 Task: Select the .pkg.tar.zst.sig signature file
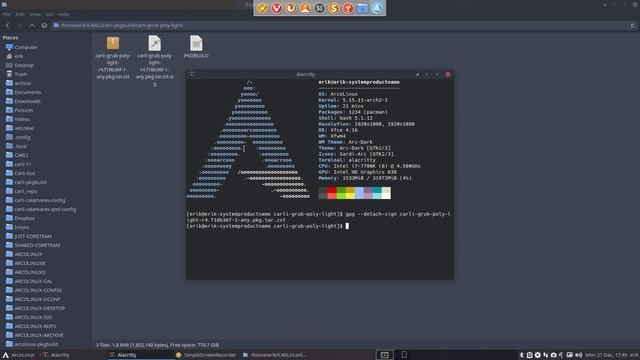[155, 61]
